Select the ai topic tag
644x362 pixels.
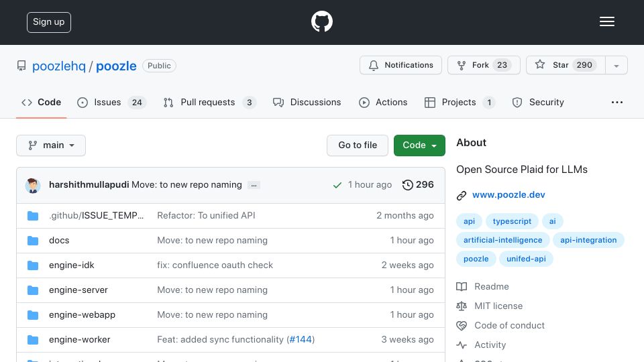[x=552, y=221]
